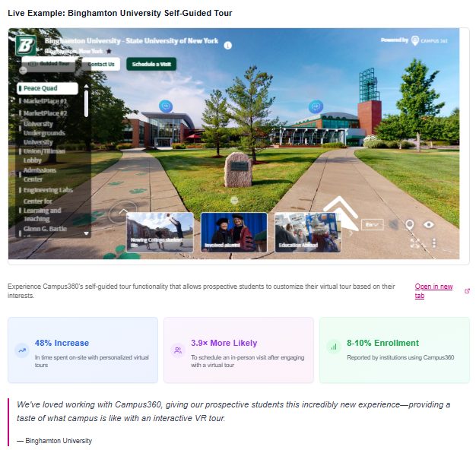
Task: Click the bar chart icon in the 8-10% Enrollment card
Action: (334, 347)
